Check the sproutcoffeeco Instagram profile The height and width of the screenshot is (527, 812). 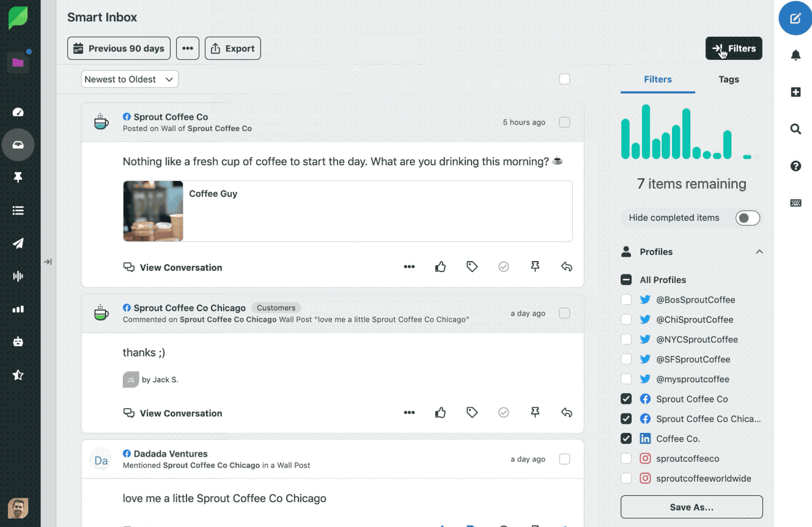[626, 459]
